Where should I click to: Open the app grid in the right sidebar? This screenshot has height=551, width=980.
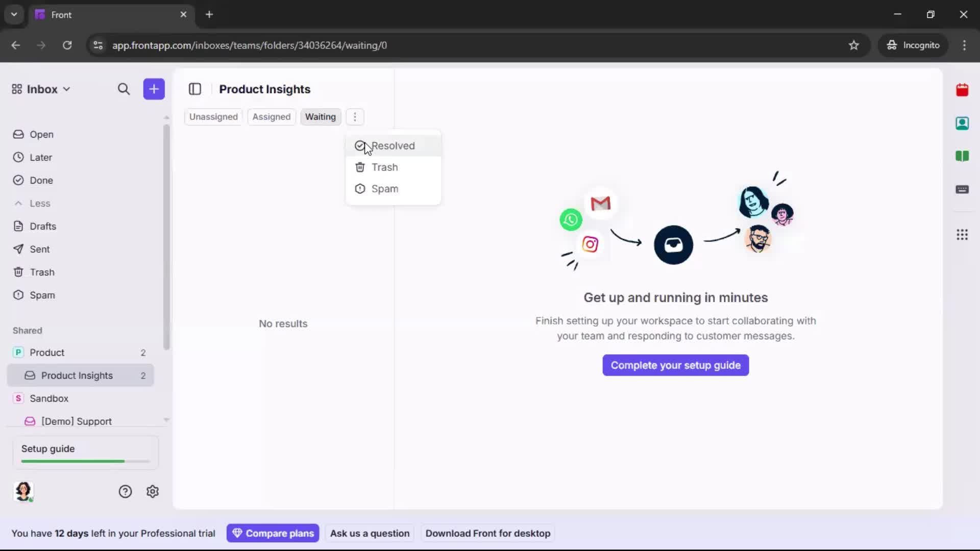963,235
